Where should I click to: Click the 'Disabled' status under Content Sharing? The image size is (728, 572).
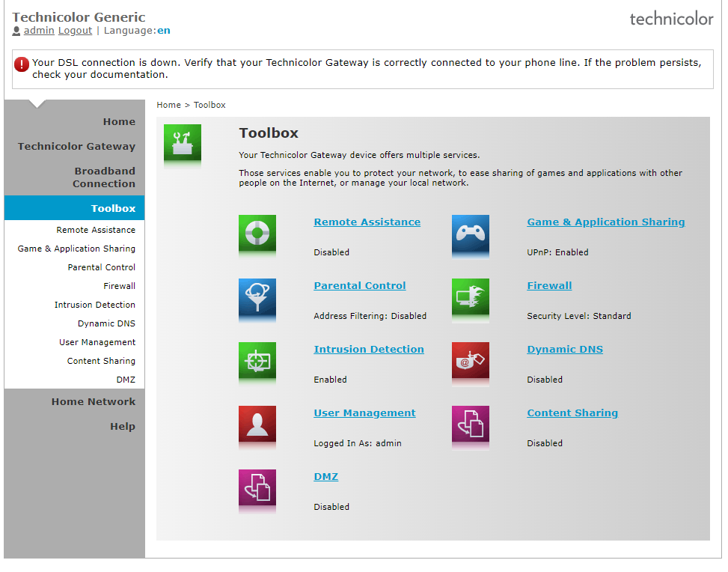pyautogui.click(x=545, y=443)
